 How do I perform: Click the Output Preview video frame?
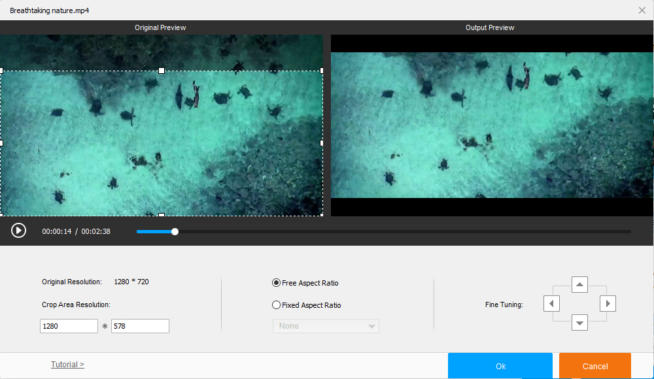492,125
